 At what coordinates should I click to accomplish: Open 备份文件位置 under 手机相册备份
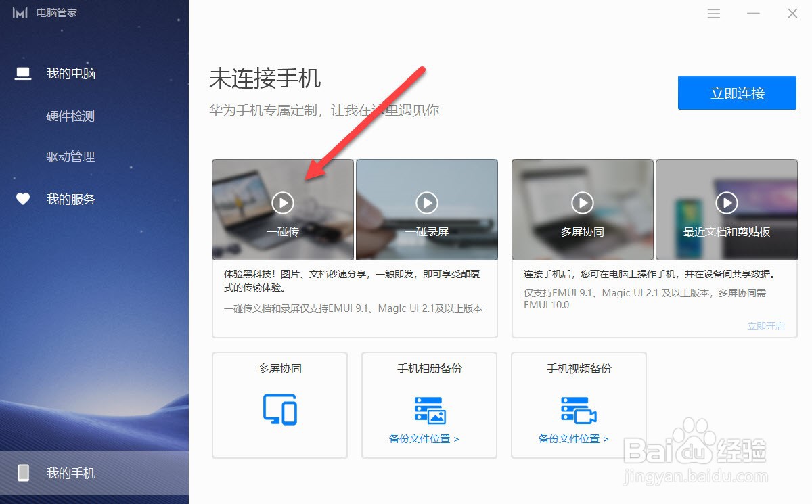(424, 439)
